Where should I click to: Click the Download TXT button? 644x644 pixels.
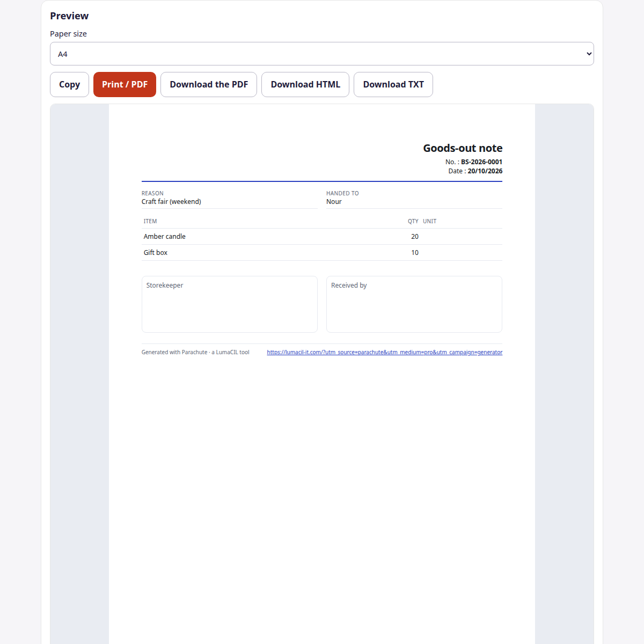(x=393, y=84)
